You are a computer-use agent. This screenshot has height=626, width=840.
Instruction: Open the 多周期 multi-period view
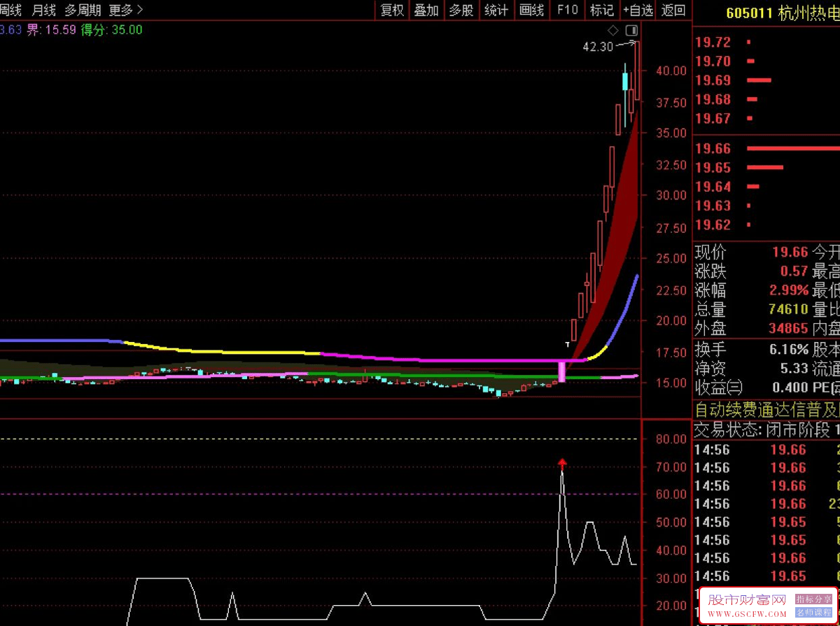[83, 10]
